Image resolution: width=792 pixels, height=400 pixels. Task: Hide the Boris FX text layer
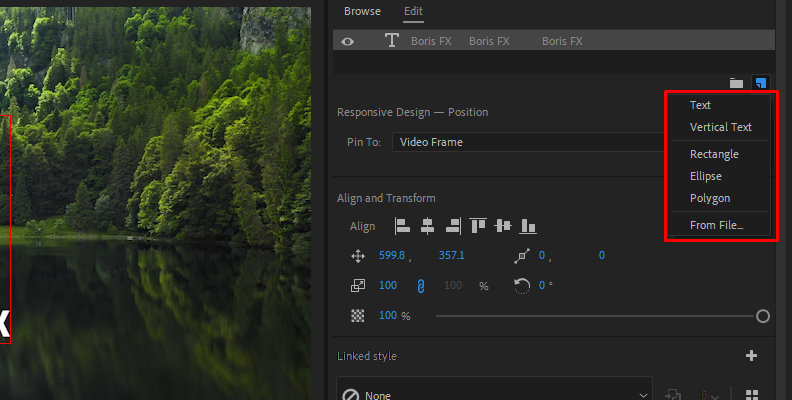point(348,41)
